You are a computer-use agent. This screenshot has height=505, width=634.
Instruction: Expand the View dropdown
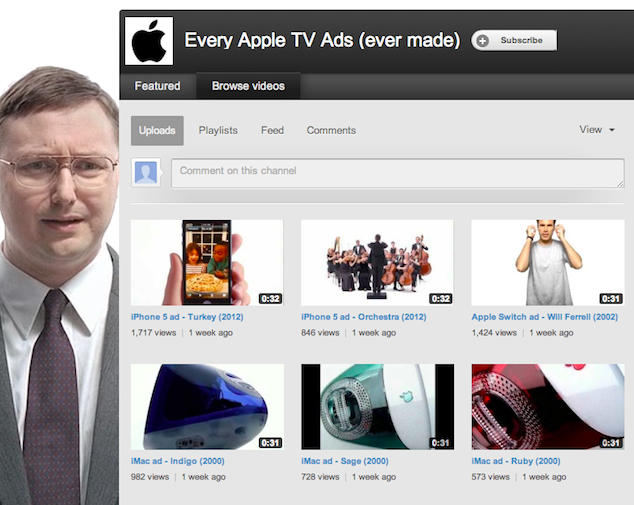597,130
